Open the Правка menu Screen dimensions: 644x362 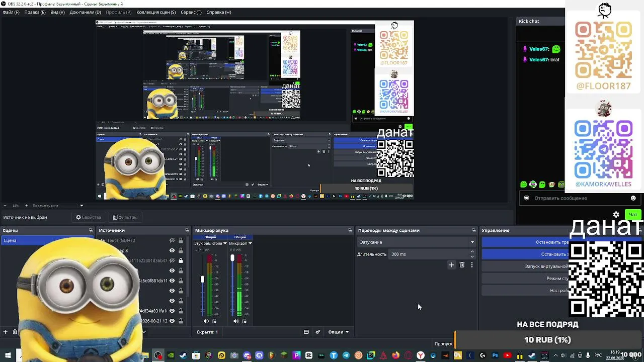[35, 12]
